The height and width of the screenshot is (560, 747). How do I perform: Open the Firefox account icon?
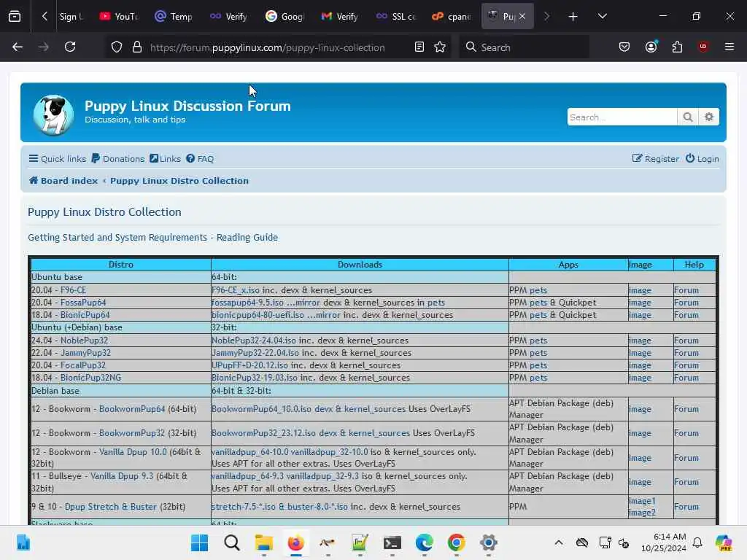click(x=651, y=47)
